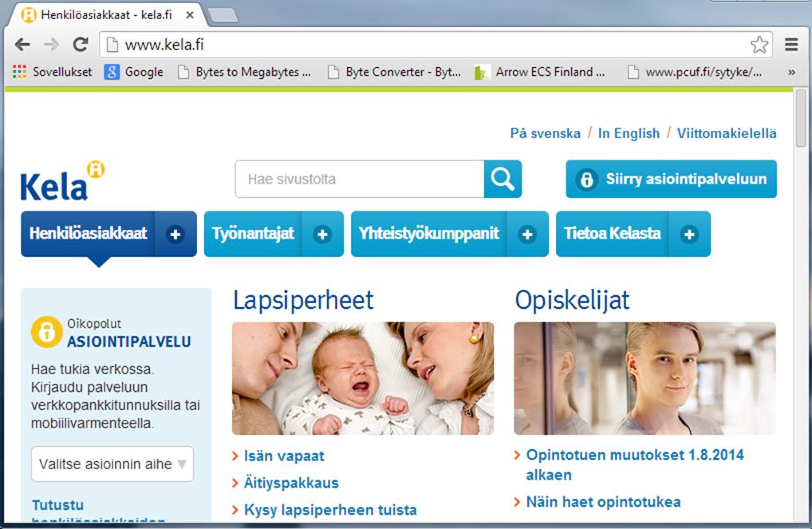Viewport: 812px width, 529px height.
Task: Click the Opiskelijat student photo
Action: pos(644,378)
